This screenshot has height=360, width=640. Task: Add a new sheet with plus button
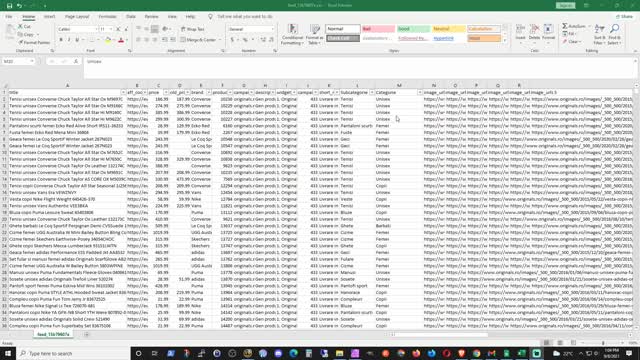click(x=87, y=335)
